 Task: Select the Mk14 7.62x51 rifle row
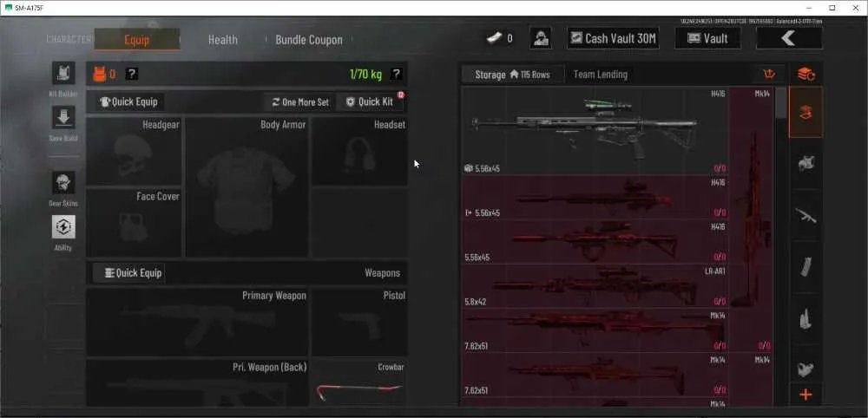(595, 330)
